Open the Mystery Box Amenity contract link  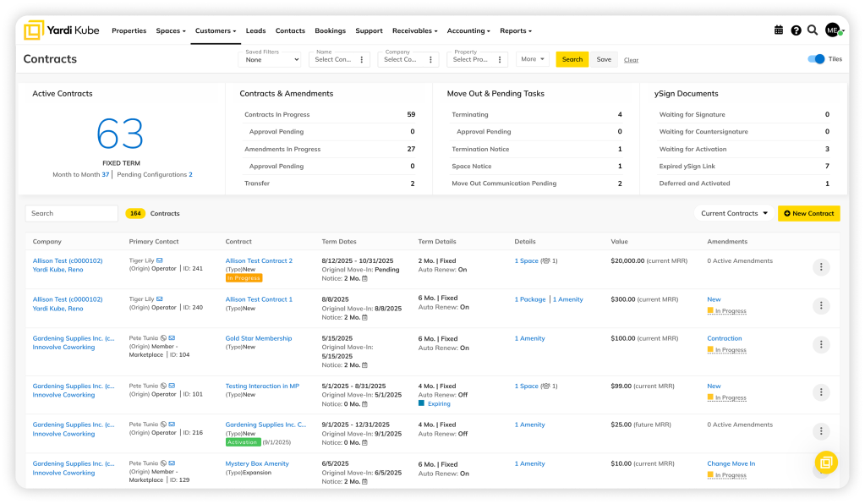tap(257, 463)
